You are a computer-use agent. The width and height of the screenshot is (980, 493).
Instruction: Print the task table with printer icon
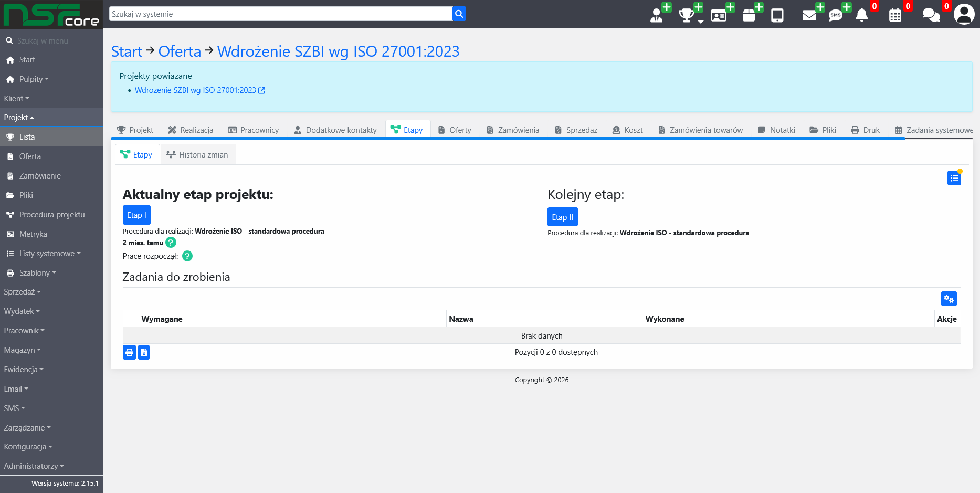[129, 352]
